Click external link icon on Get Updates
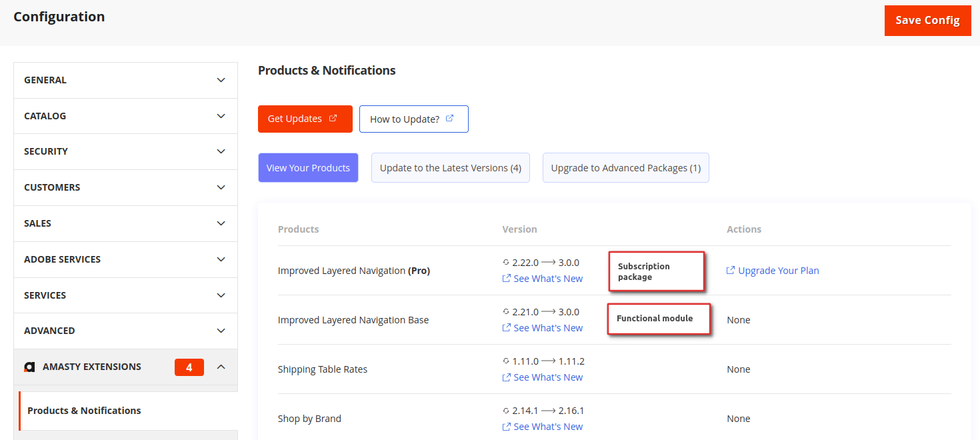The width and height of the screenshot is (980, 440). point(333,118)
